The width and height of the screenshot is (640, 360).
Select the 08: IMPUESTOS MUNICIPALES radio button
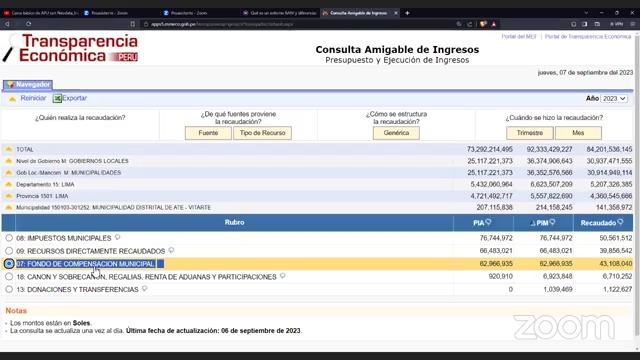tap(9, 238)
